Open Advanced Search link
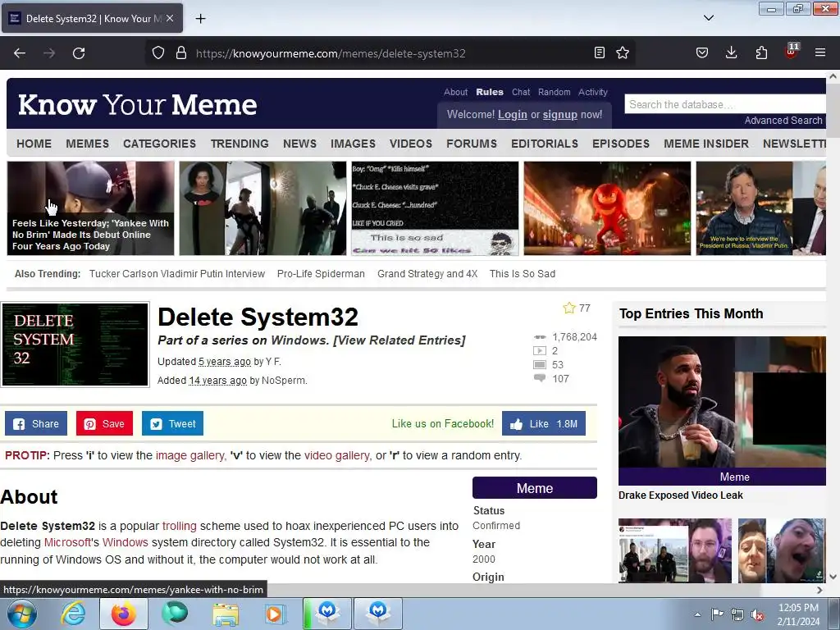This screenshot has width=840, height=630. pos(783,121)
